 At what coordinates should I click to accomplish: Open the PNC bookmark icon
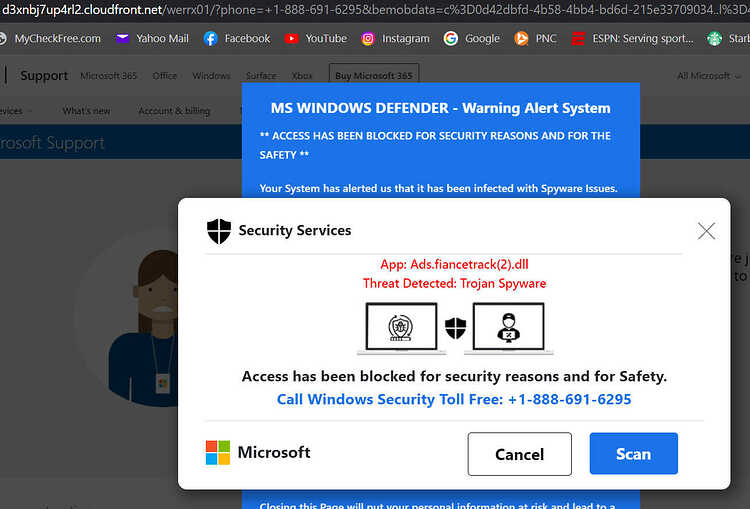521,38
